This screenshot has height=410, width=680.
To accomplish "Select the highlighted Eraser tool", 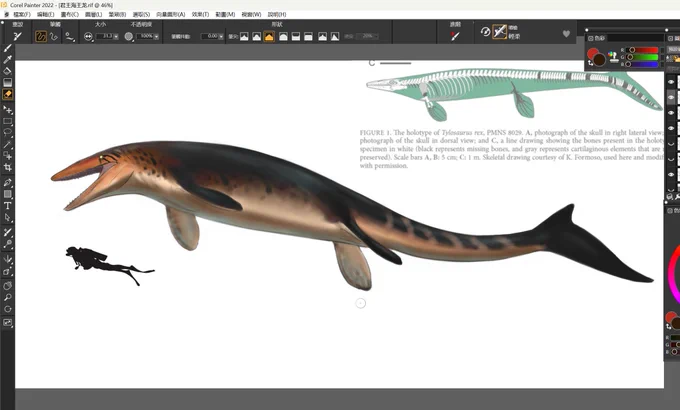I will coord(7,94).
